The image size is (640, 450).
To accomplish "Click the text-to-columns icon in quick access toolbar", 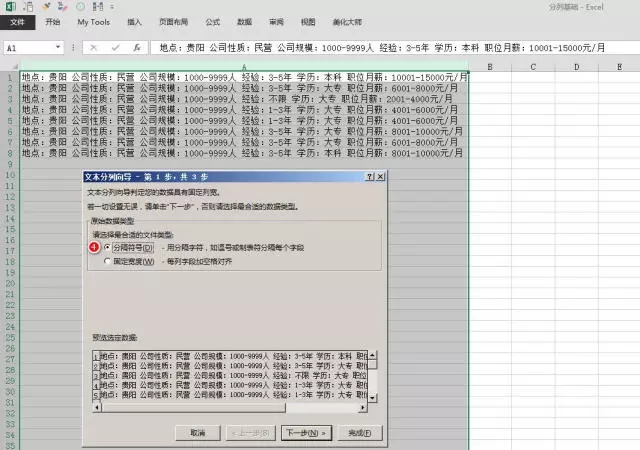I will pos(98,6).
